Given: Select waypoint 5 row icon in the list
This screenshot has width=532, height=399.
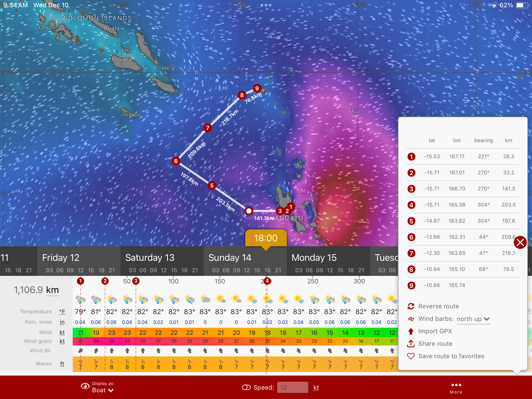Looking at the screenshot, I should click(x=411, y=221).
